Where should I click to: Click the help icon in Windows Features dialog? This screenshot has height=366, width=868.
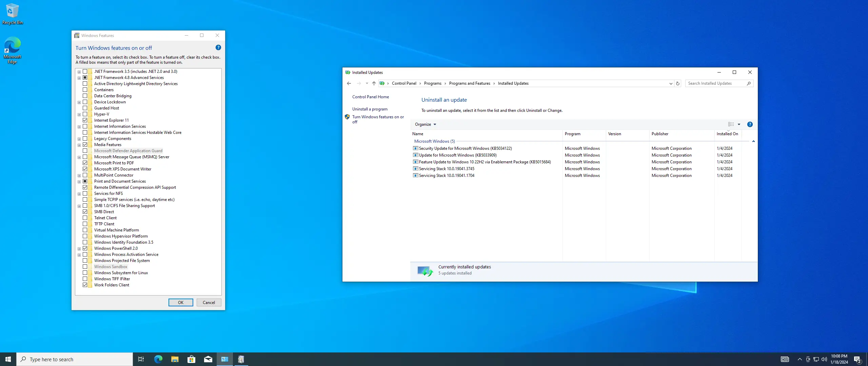(x=218, y=48)
